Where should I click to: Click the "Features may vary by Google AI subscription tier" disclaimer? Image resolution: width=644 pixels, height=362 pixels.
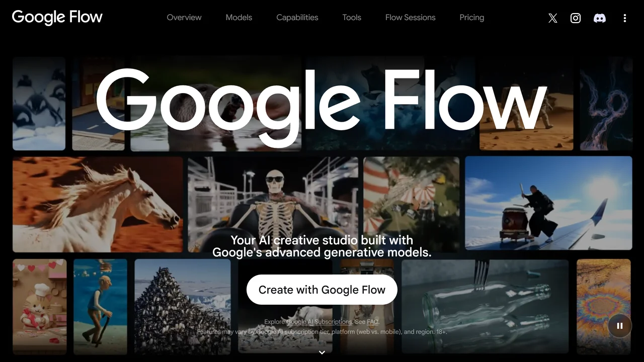(322, 332)
